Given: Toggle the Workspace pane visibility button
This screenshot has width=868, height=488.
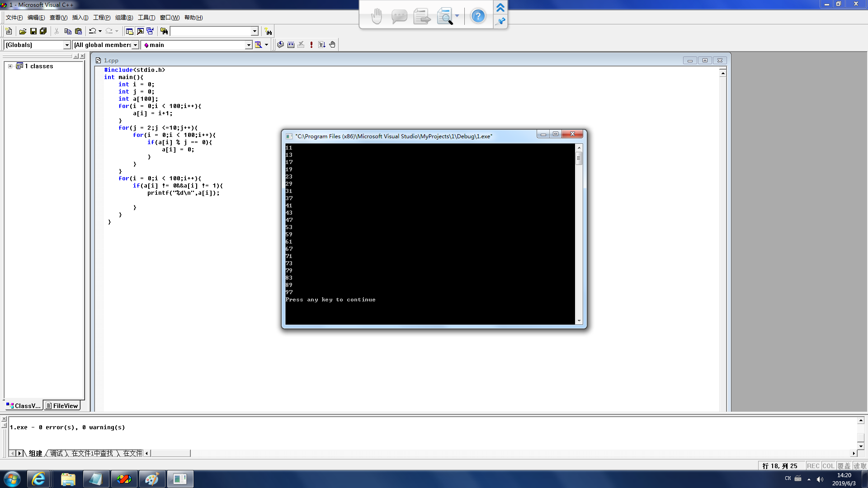Looking at the screenshot, I should coord(130,31).
